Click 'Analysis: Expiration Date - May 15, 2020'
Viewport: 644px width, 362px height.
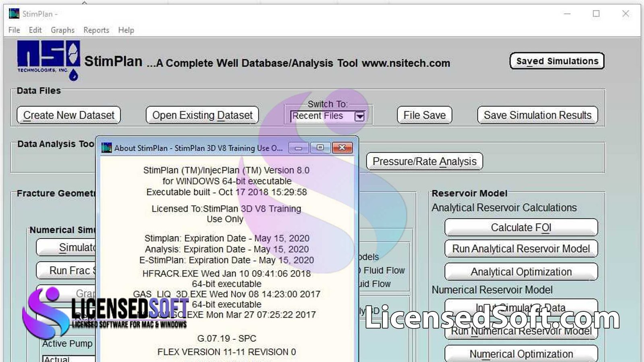(227, 249)
